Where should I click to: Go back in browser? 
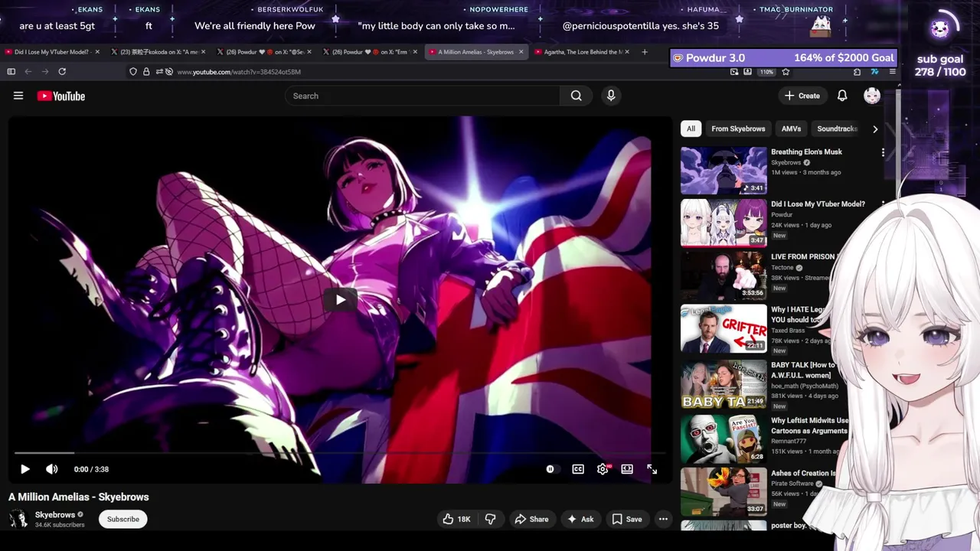(28, 71)
